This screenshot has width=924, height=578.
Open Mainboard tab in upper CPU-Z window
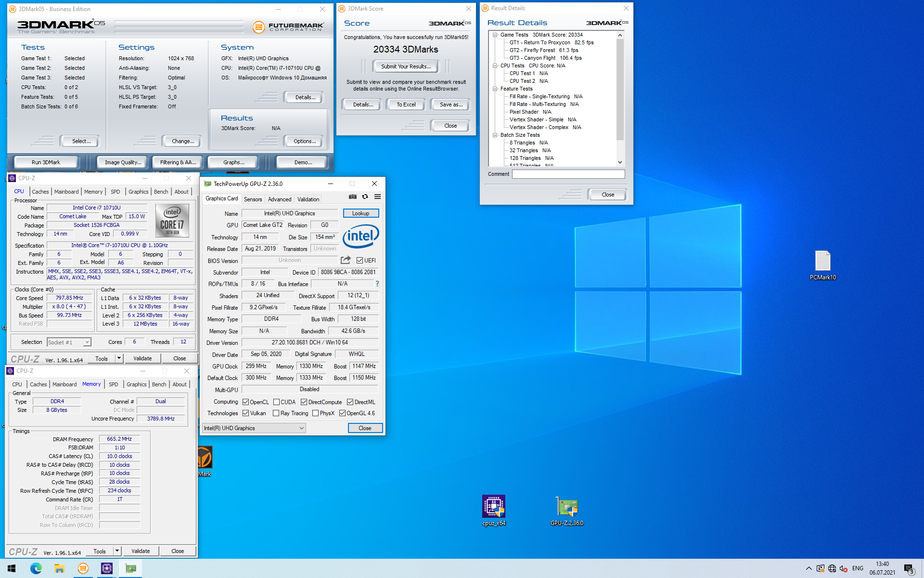(66, 191)
